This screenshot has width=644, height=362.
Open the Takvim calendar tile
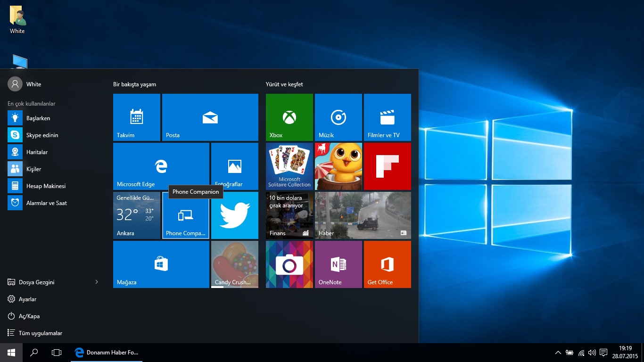click(137, 117)
